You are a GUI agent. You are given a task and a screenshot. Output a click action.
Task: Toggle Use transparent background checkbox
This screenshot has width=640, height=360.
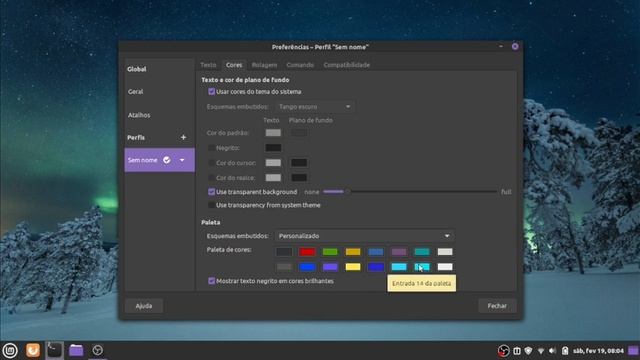pos(211,191)
